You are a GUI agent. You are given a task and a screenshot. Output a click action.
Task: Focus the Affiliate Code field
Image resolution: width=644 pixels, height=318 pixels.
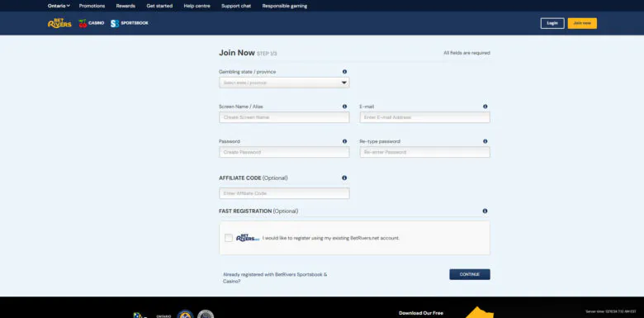pos(284,193)
